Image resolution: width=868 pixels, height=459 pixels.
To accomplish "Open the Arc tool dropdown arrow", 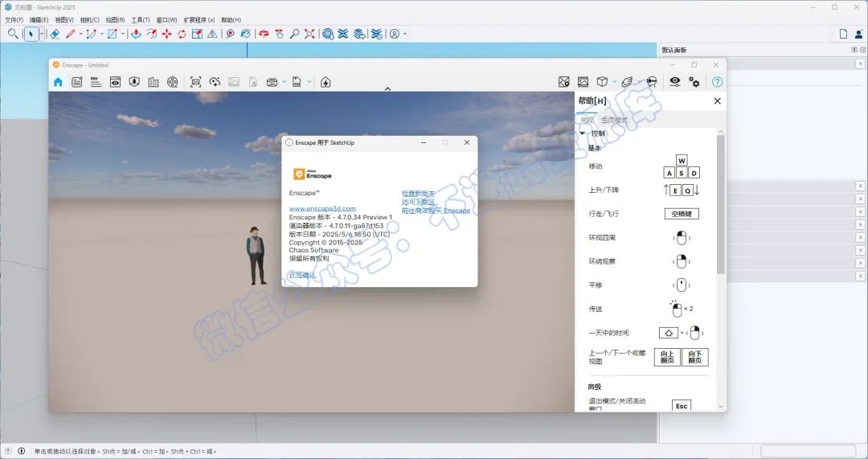I will click(x=102, y=34).
